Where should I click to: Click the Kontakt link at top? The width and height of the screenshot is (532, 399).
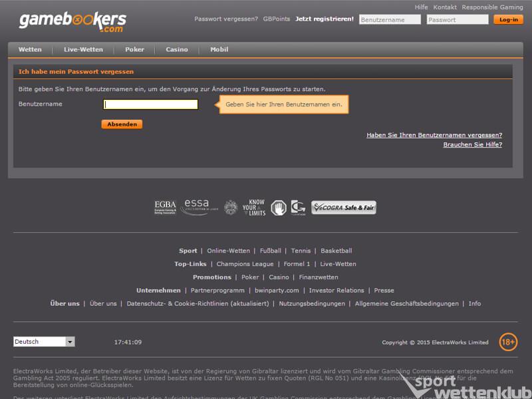(445, 7)
